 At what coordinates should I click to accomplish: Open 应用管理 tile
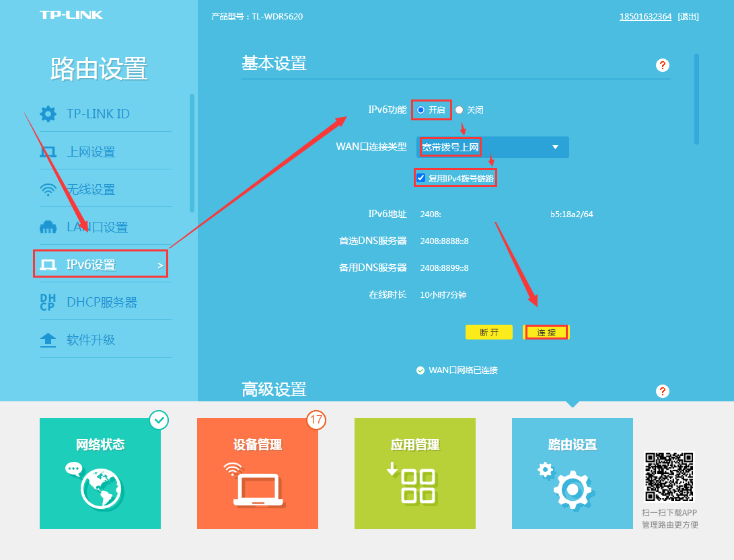(x=415, y=473)
